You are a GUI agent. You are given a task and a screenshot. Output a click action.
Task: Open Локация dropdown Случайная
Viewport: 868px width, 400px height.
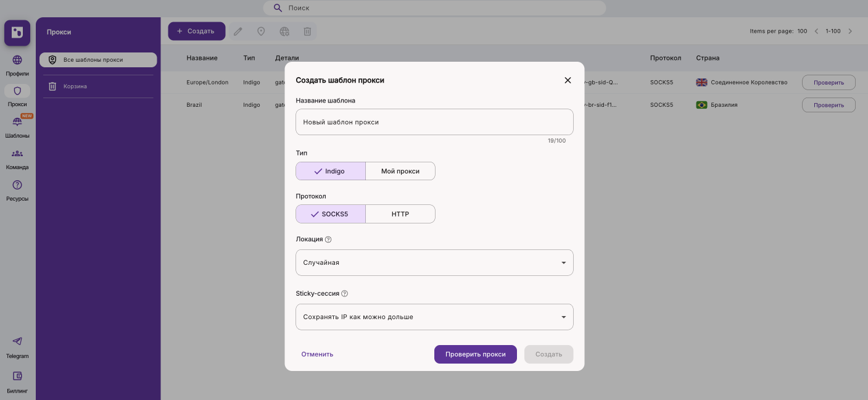coord(434,262)
